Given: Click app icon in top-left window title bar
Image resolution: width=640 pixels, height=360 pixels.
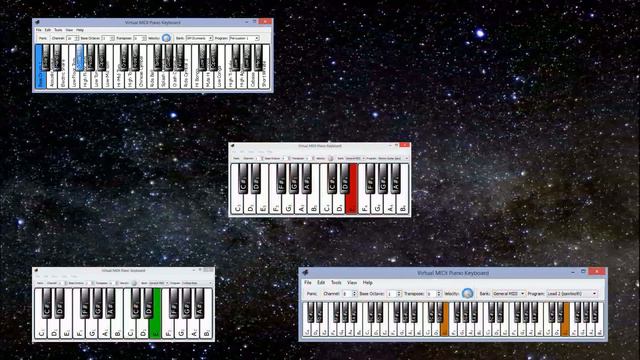Looking at the screenshot, I should tap(38, 22).
